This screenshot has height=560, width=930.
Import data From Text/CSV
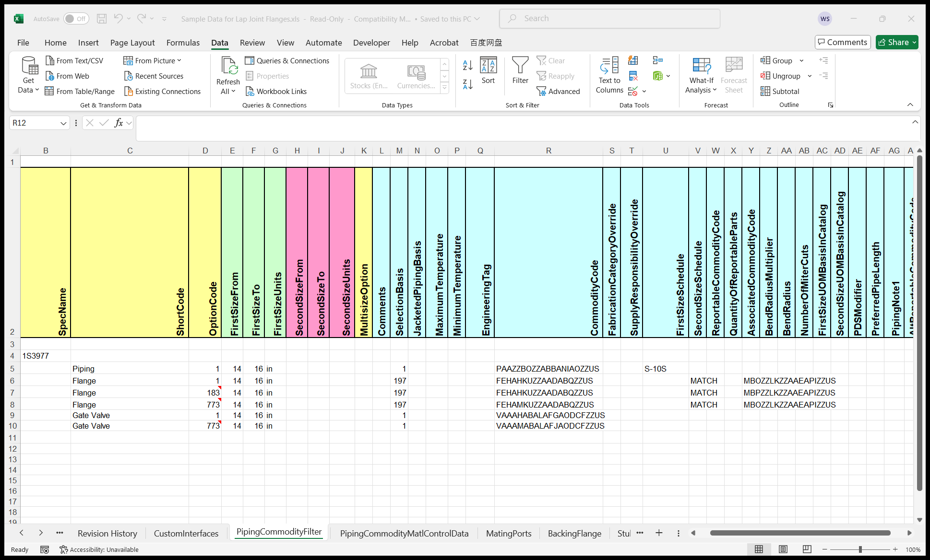tap(74, 60)
